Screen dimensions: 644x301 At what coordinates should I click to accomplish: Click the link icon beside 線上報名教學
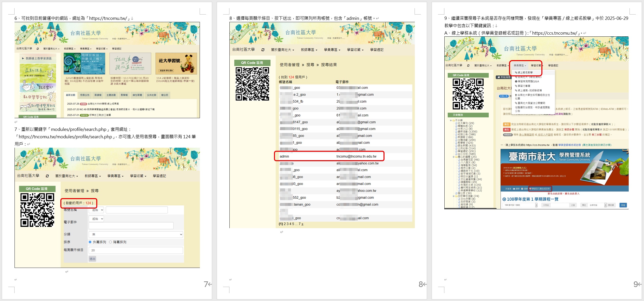point(516,73)
